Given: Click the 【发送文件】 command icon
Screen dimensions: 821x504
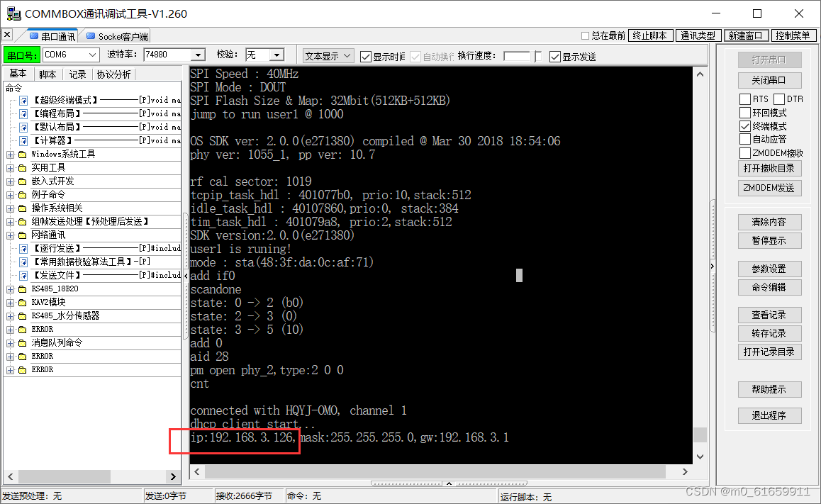Looking at the screenshot, I should pos(24,275).
